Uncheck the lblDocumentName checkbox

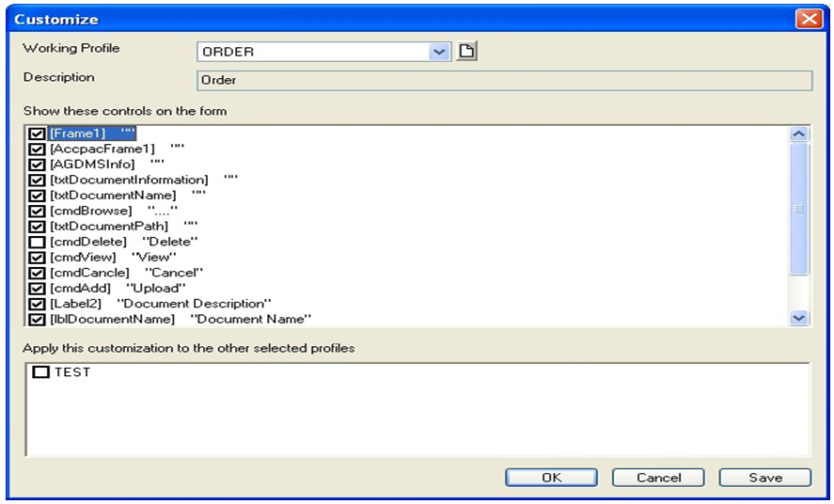click(37, 319)
